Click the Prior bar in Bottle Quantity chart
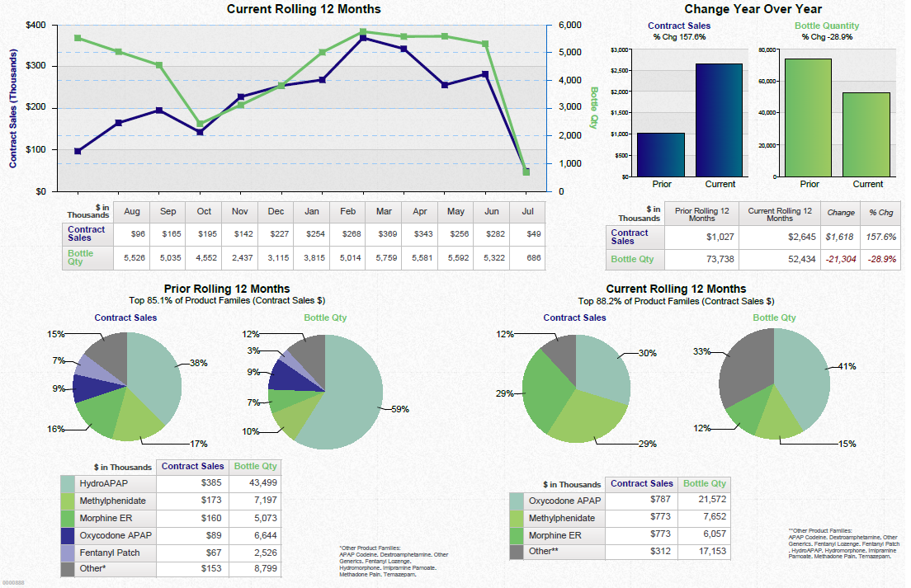The image size is (911, 588). tap(809, 115)
